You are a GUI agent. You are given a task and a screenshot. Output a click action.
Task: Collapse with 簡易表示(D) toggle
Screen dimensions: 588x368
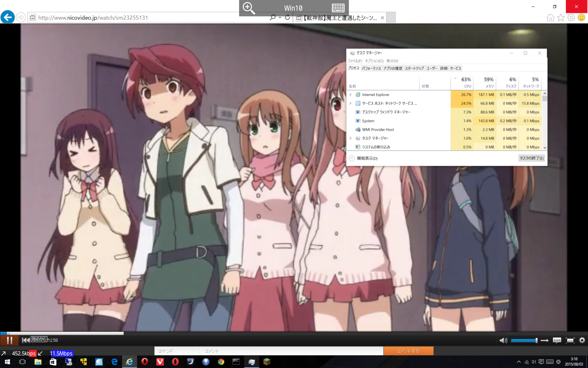point(363,158)
